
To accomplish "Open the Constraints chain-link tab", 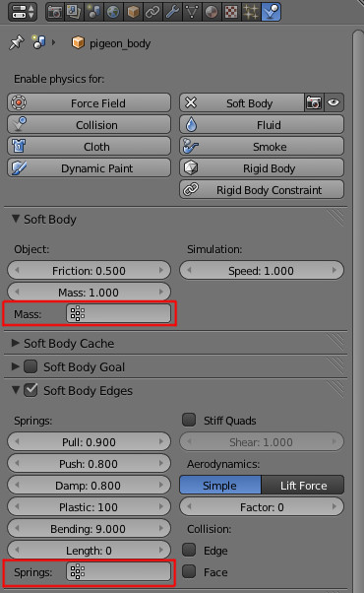I will (152, 12).
